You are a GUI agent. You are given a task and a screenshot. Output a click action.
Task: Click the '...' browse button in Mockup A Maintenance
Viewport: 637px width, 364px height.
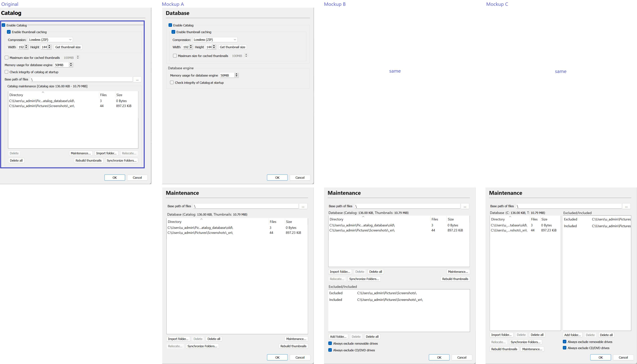coord(303,206)
